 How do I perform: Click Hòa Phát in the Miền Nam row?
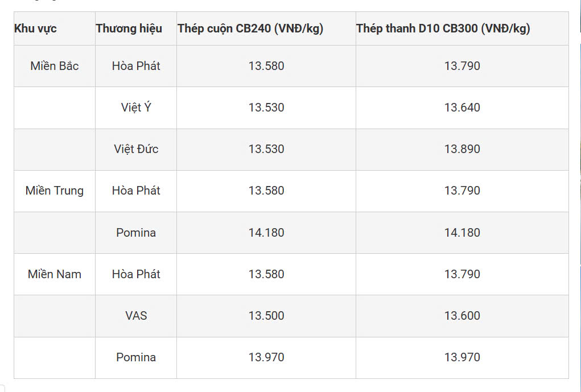(136, 274)
